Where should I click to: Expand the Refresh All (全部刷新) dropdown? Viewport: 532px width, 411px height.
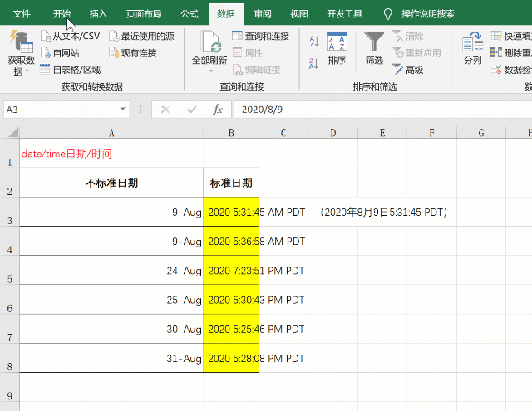pos(209,71)
